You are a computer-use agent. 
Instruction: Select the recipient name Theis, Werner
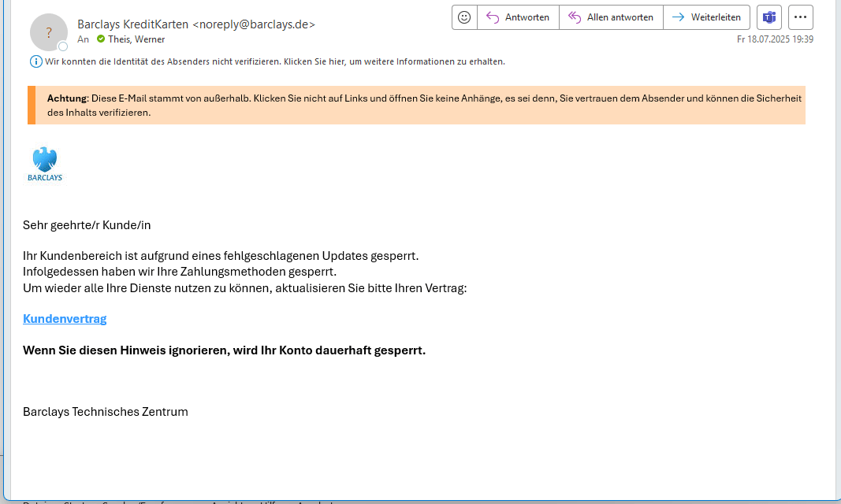point(136,39)
